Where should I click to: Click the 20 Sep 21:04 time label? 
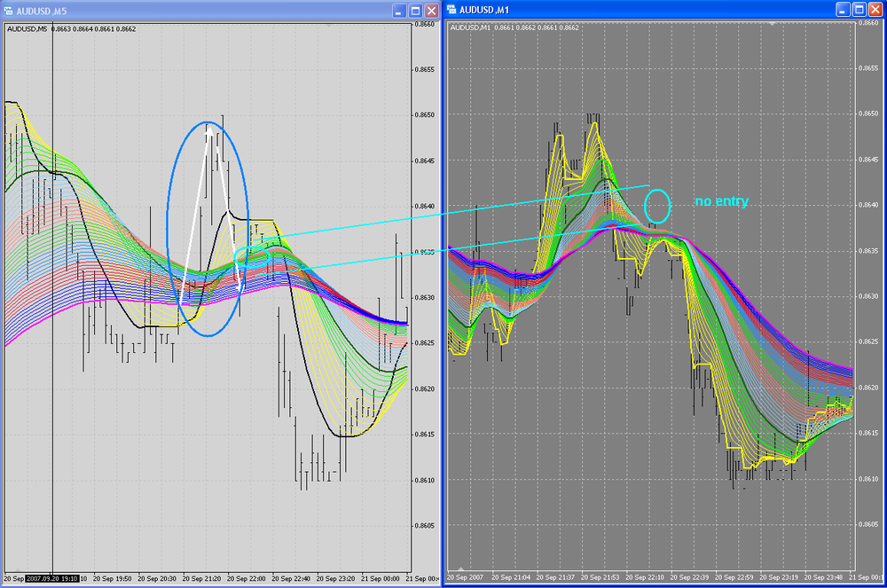click(x=511, y=577)
